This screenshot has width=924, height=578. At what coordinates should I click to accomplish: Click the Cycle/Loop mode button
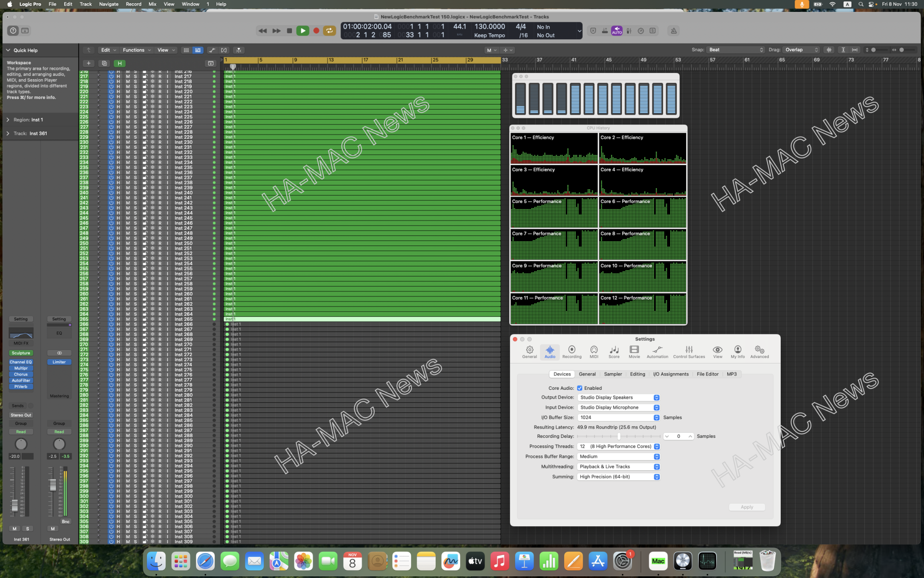(x=330, y=30)
